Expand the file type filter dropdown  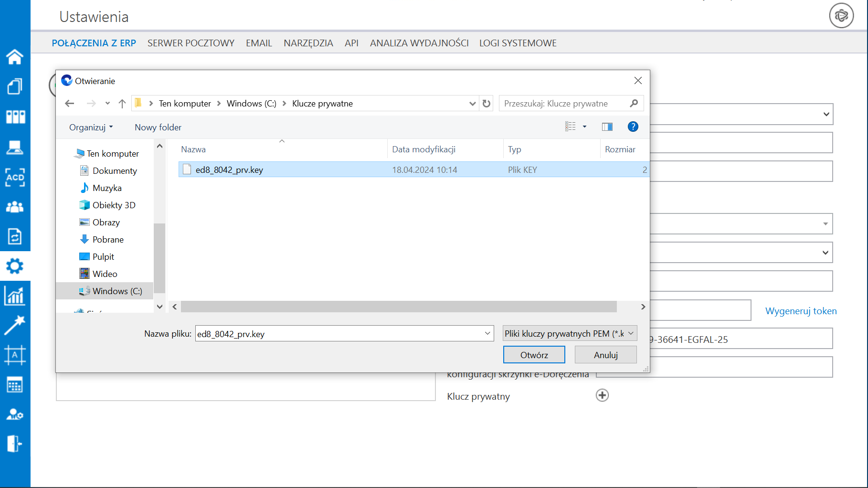(x=570, y=334)
